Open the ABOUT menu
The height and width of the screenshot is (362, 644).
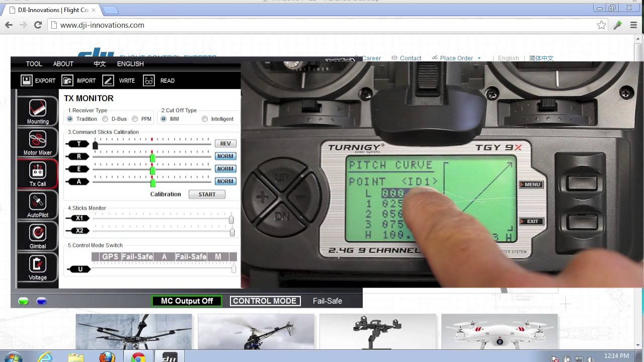[x=63, y=64]
